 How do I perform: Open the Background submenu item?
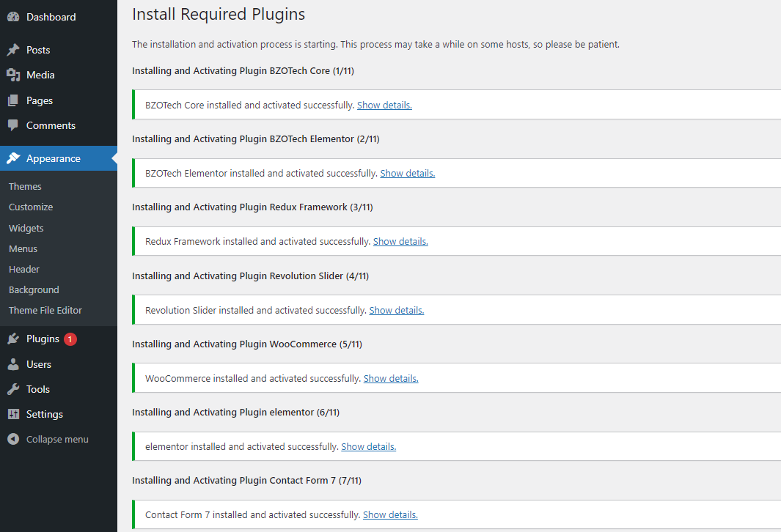pos(34,289)
